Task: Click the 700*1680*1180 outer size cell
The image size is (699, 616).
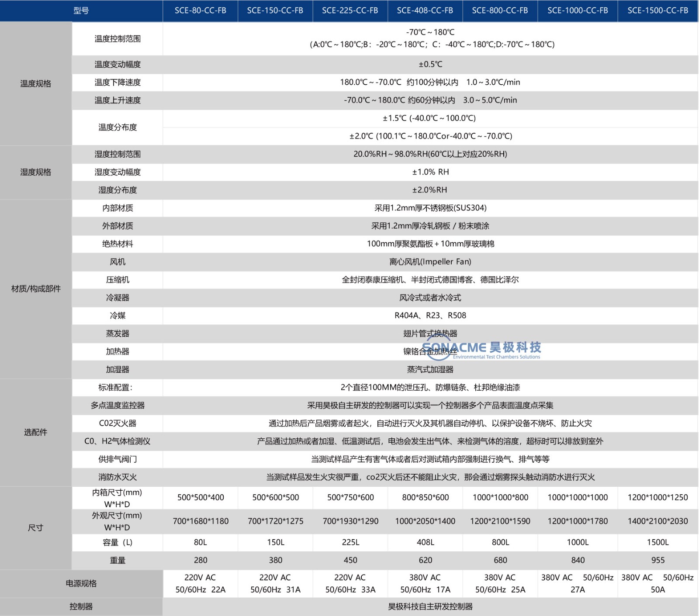Action: 201,521
